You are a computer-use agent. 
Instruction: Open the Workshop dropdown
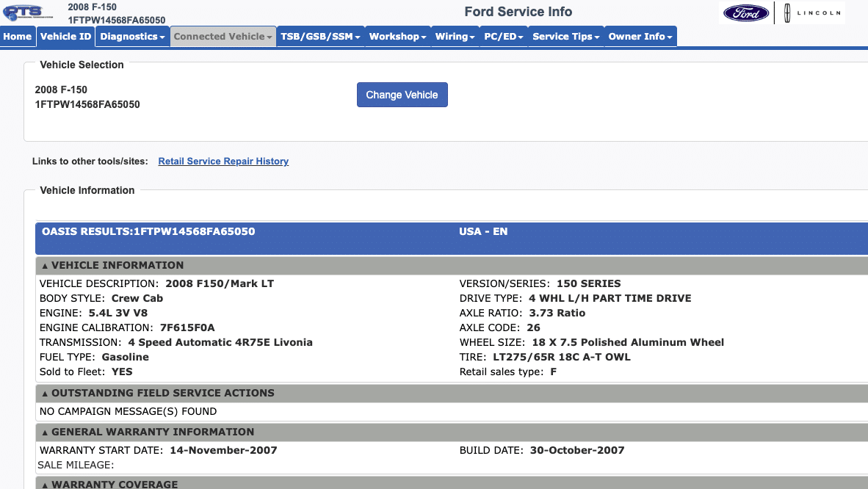(x=397, y=36)
